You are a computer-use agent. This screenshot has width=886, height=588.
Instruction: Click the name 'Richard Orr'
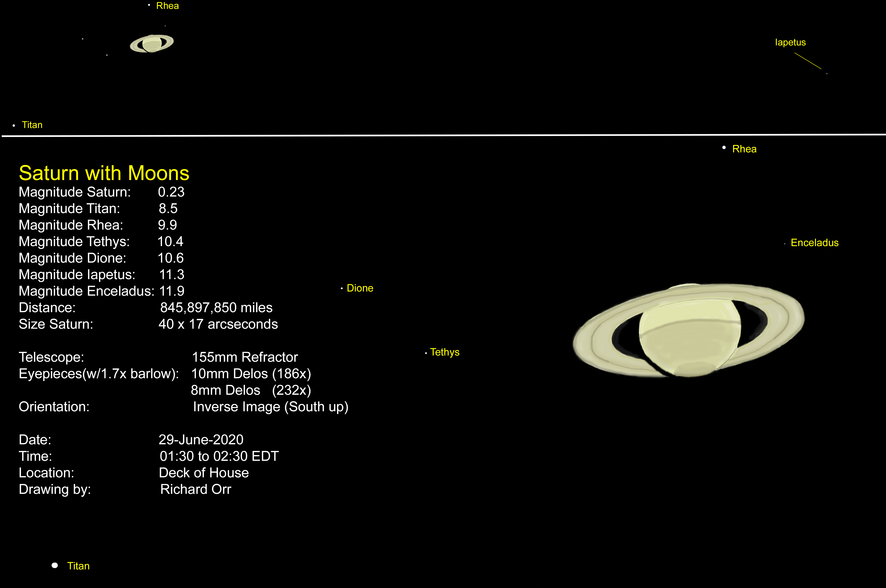click(x=195, y=489)
